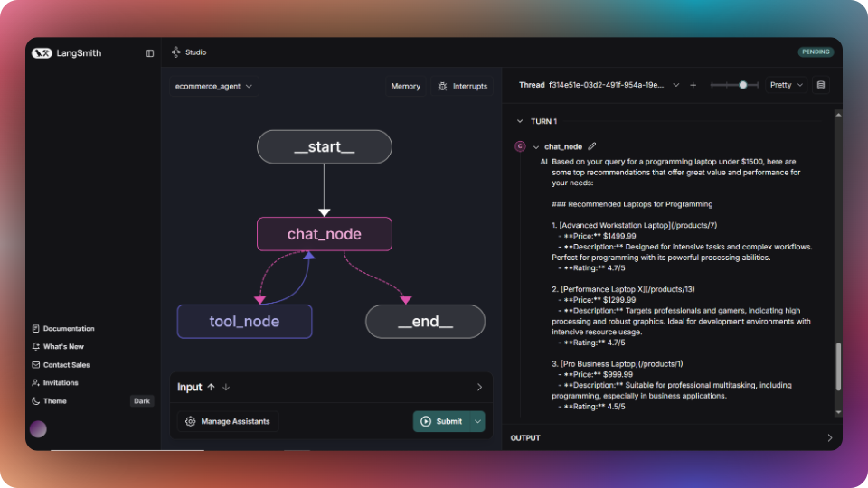Click the $1499.99 price line
The width and height of the screenshot is (868, 488).
click(x=598, y=236)
